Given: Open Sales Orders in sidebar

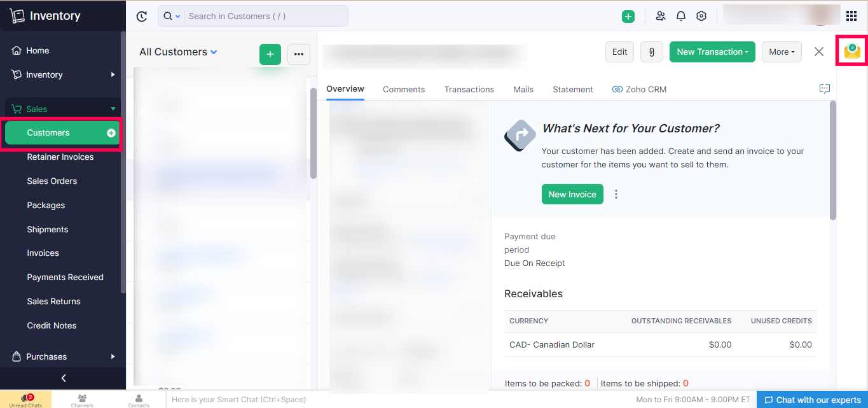Looking at the screenshot, I should coord(52,181).
